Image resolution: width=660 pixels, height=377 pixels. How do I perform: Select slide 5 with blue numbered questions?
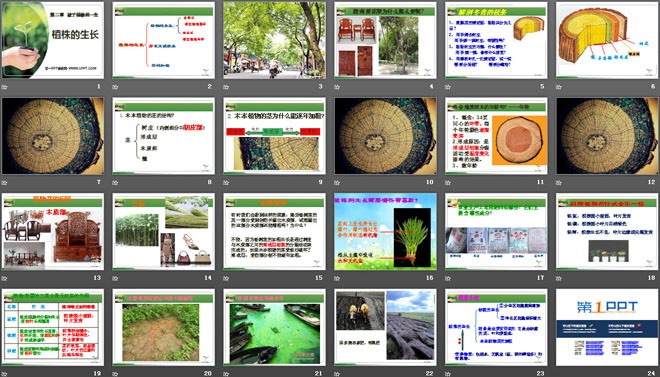[x=496, y=40]
